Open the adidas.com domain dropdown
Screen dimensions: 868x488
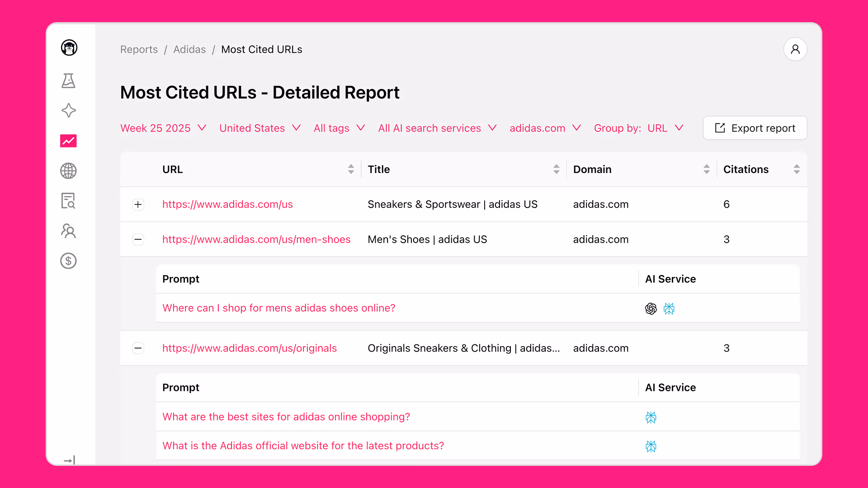(545, 128)
